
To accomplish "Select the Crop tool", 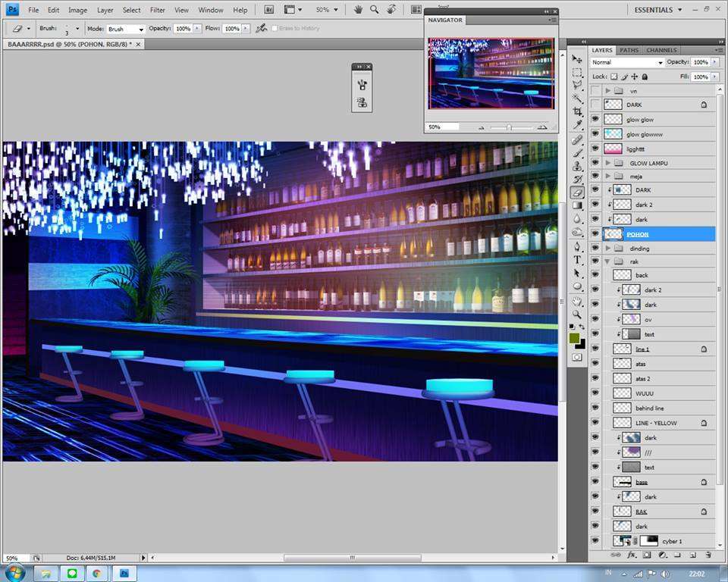I will tap(577, 111).
